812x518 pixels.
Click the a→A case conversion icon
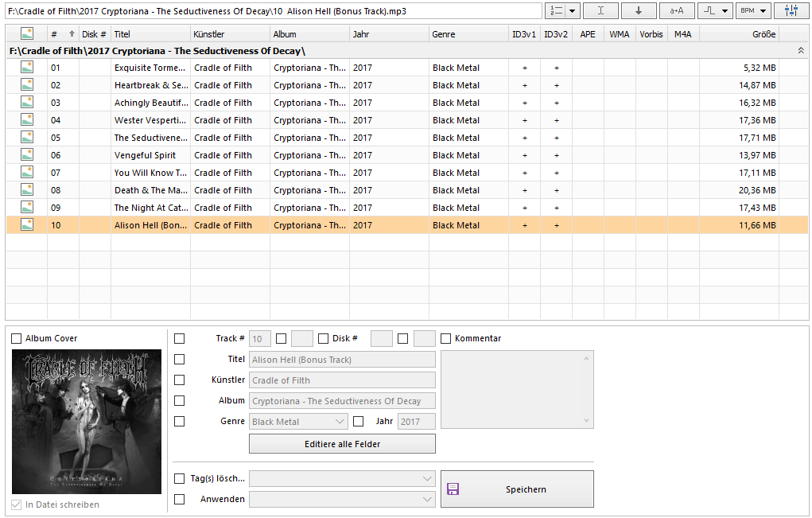tap(677, 10)
